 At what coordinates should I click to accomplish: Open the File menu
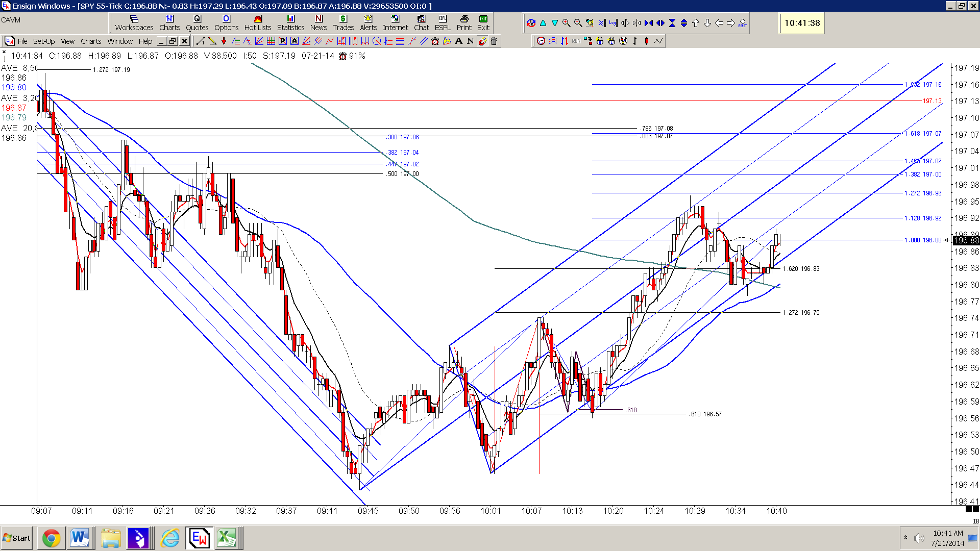(22, 41)
